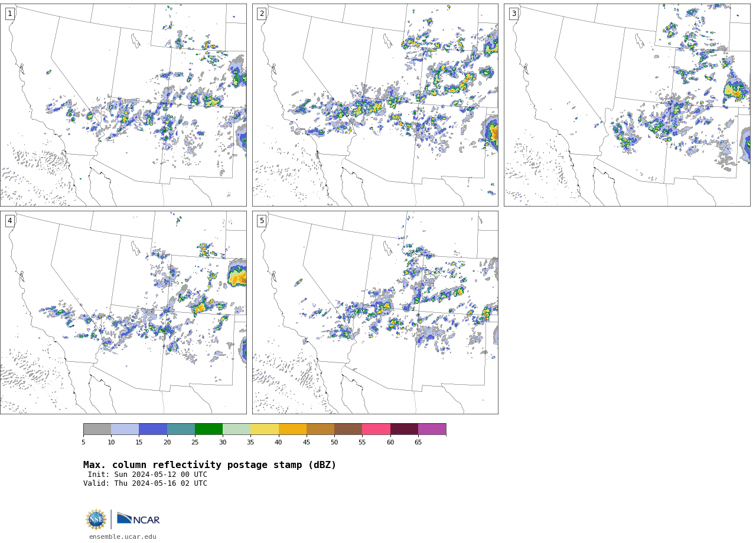Click the colorbar tick label 55
The image size is (756, 543).
coord(362,443)
